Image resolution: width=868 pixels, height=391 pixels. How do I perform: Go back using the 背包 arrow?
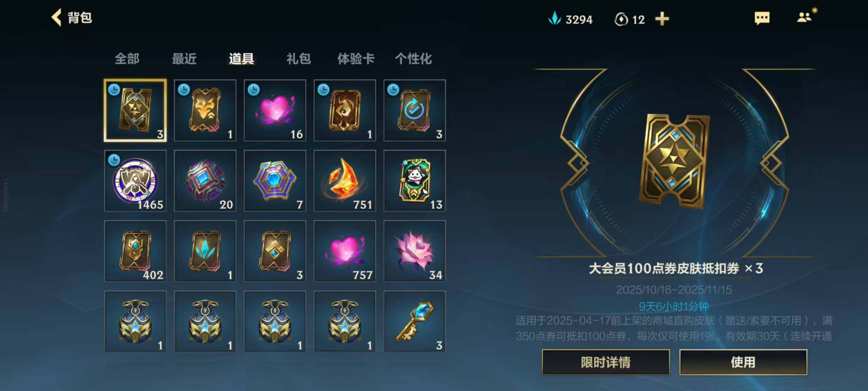click(56, 17)
